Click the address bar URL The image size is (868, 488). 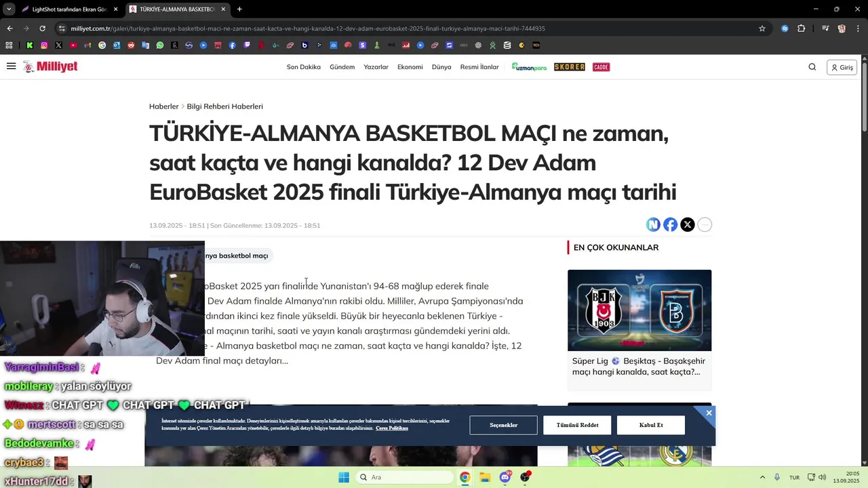click(x=308, y=28)
